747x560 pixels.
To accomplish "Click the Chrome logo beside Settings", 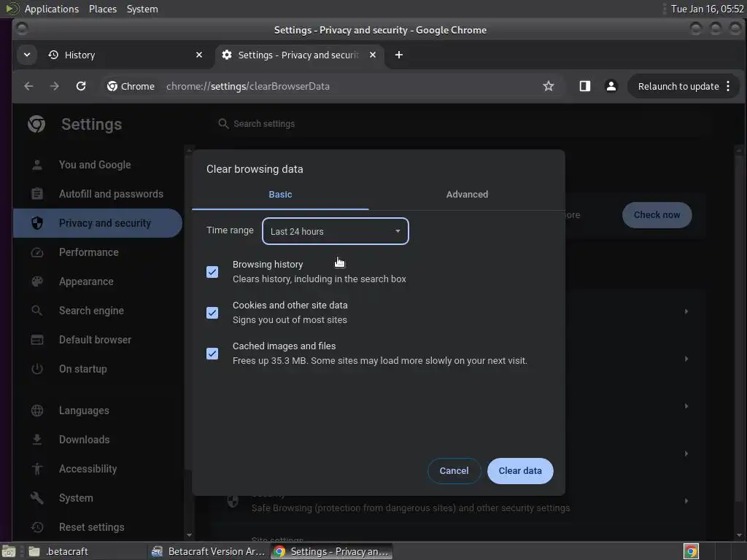I will point(36,124).
